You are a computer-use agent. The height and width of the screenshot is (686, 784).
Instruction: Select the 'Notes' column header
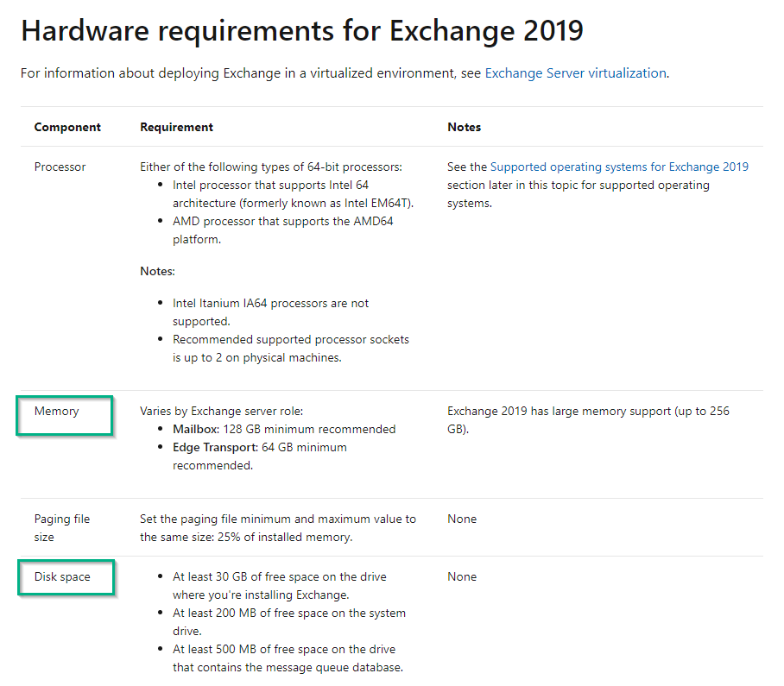tap(464, 128)
